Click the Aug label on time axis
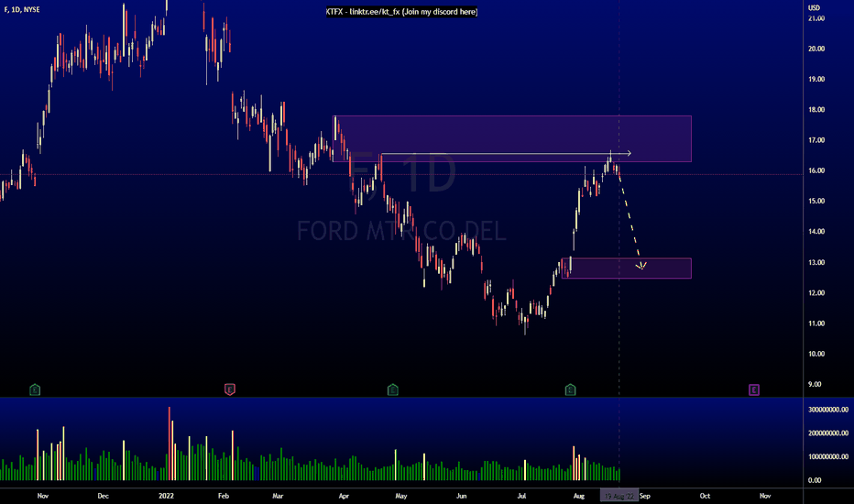This screenshot has width=854, height=504. point(579,496)
